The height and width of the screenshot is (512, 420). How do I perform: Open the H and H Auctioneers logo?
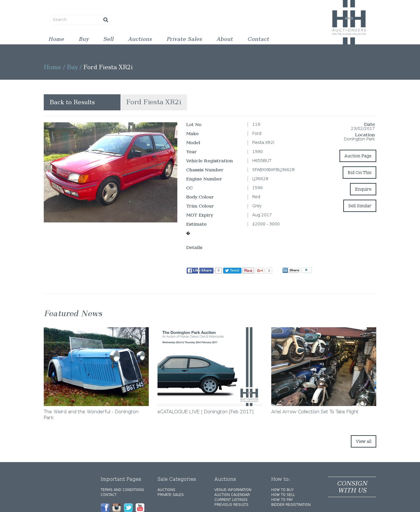coord(349,22)
